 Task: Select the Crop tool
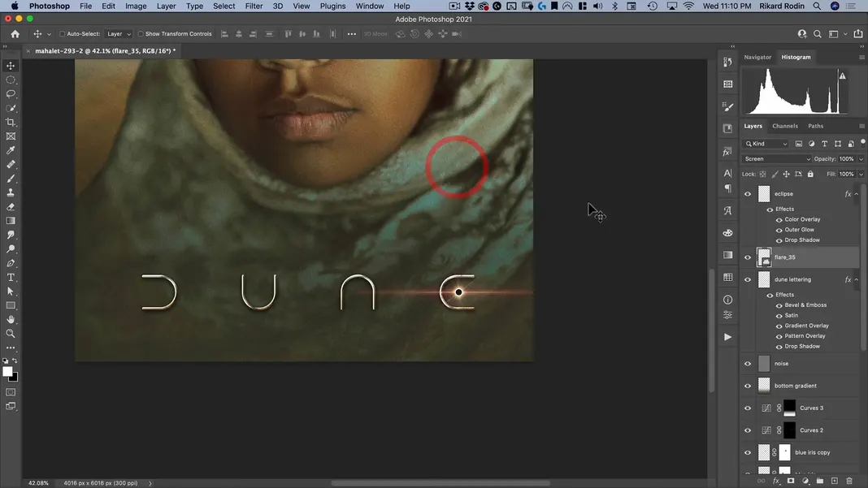click(x=11, y=123)
